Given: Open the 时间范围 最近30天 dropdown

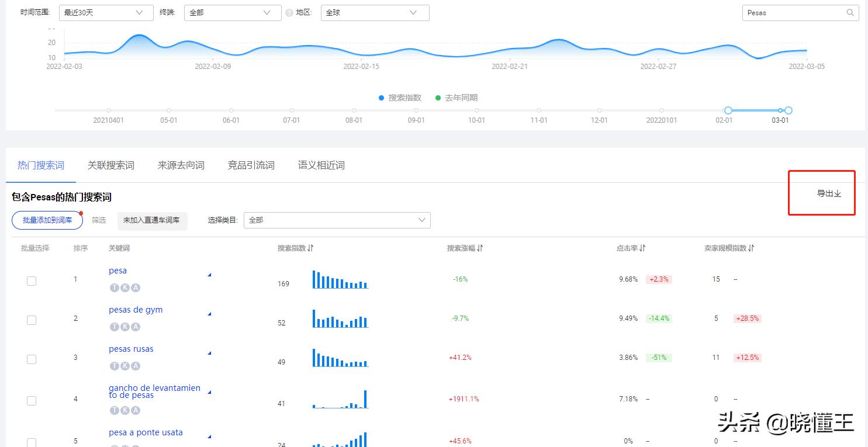Looking at the screenshot, I should click(105, 12).
